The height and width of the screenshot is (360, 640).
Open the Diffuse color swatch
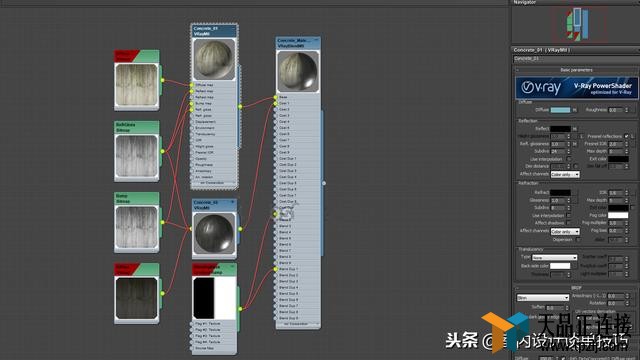[x=560, y=110]
